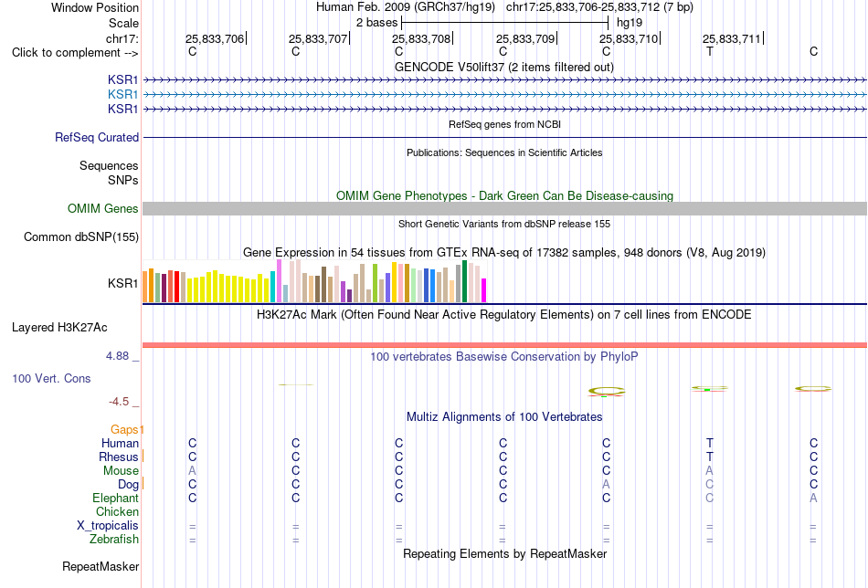868x588 pixels.
Task: Click the scale bar line
Action: [505, 23]
